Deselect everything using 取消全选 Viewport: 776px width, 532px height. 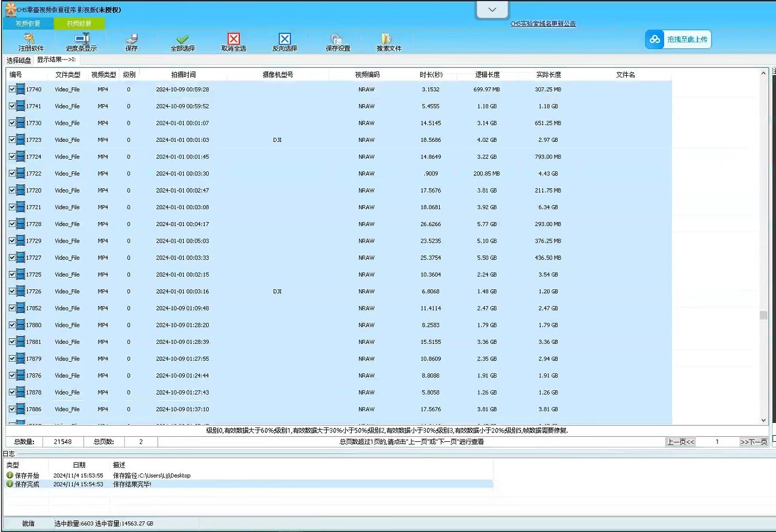(x=234, y=38)
